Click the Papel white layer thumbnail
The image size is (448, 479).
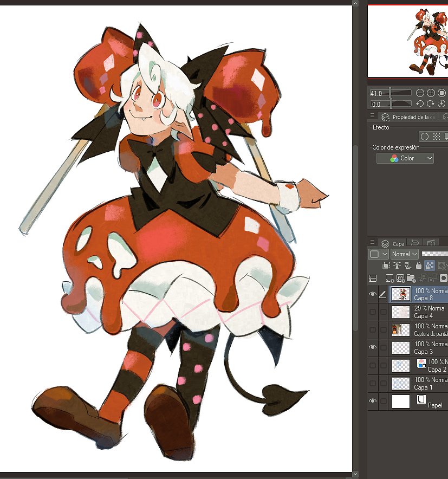[401, 401]
